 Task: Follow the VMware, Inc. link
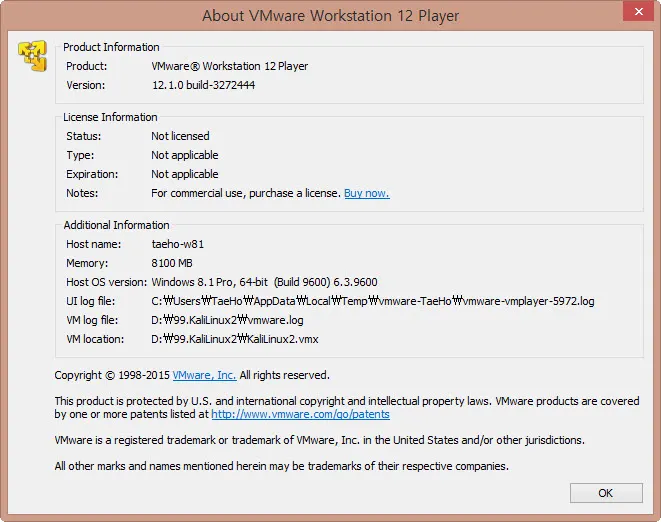204,375
